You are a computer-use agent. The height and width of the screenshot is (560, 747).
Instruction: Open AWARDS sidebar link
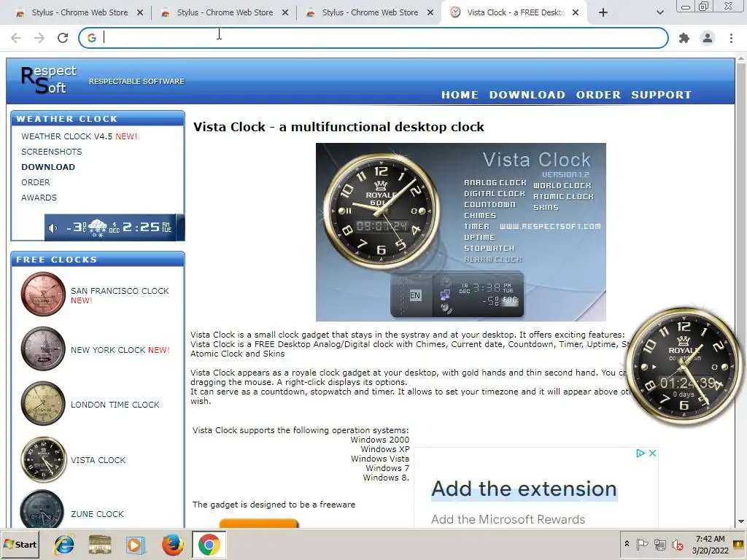[39, 198]
